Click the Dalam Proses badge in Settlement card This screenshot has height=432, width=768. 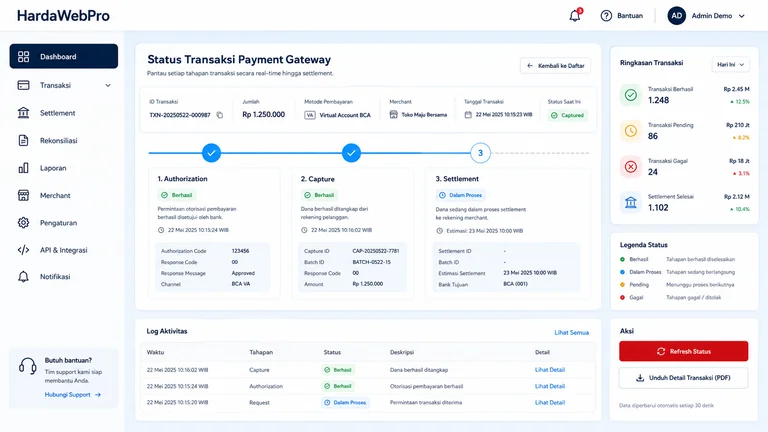(460, 195)
